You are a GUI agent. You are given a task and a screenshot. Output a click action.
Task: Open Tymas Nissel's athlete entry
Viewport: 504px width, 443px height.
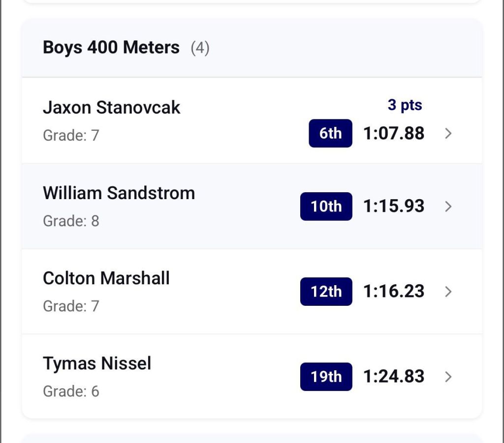(97, 364)
